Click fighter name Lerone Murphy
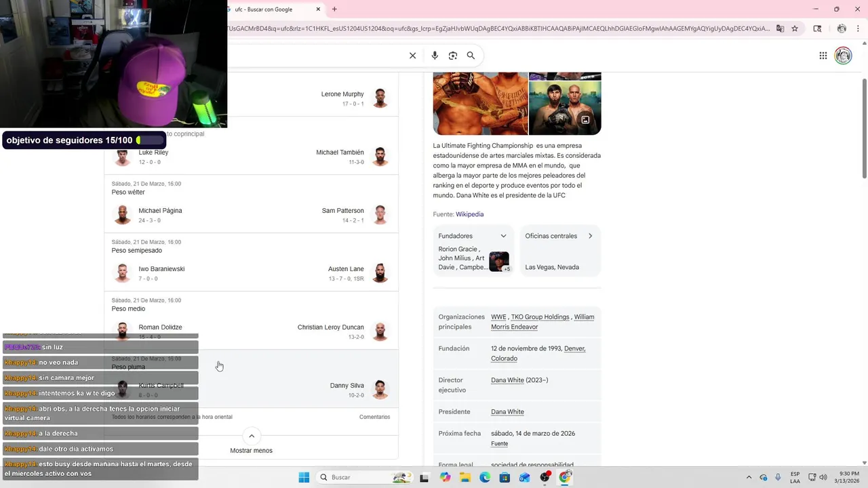Image resolution: width=868 pixels, height=488 pixels. click(x=342, y=94)
